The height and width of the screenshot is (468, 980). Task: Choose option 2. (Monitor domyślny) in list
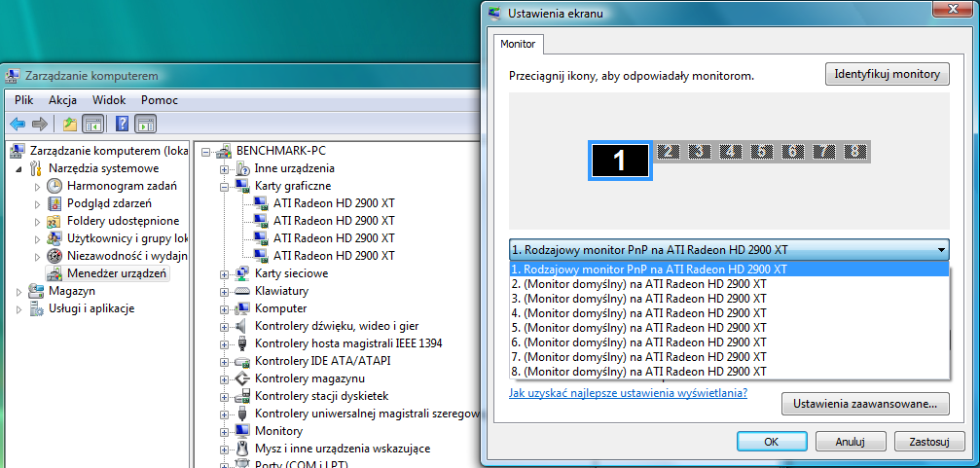pyautogui.click(x=729, y=284)
